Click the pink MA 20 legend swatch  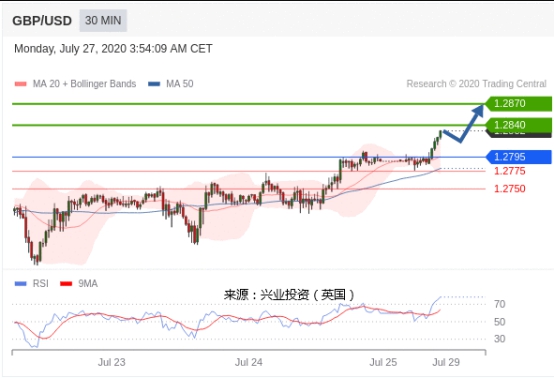pos(21,84)
